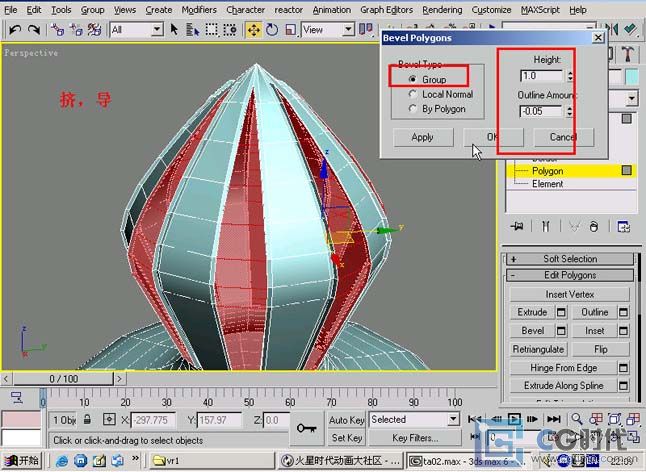Open the mini curve editor icon

[16, 397]
